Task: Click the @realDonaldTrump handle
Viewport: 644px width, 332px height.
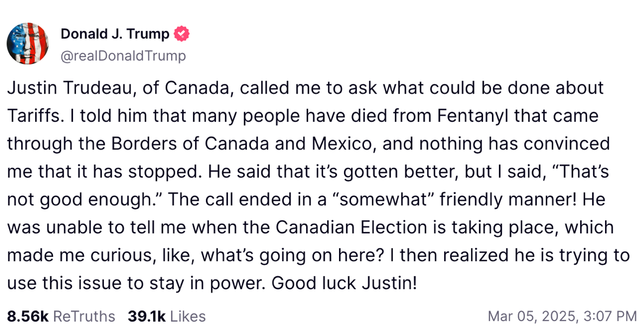Action: pos(123,56)
